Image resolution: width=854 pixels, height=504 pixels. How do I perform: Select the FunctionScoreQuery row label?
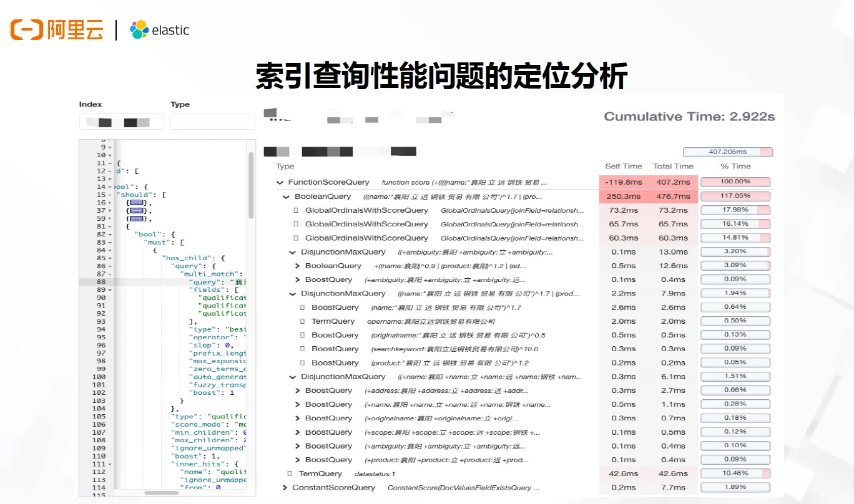point(329,183)
